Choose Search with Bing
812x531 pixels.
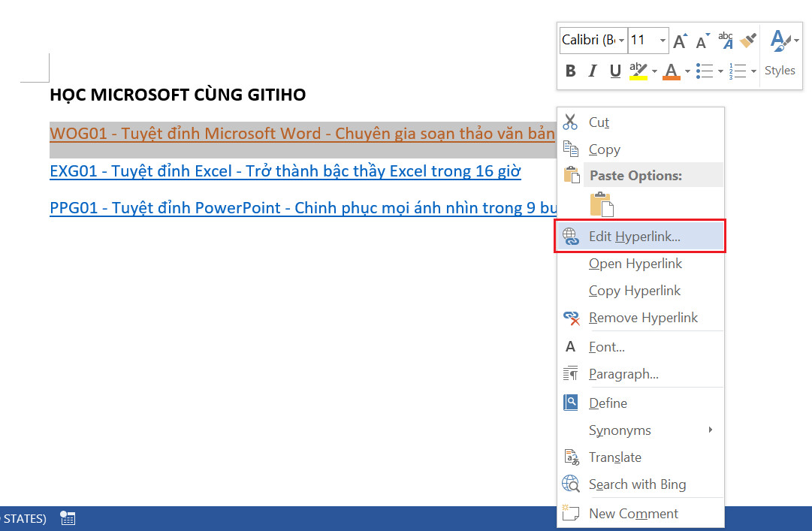(x=641, y=484)
